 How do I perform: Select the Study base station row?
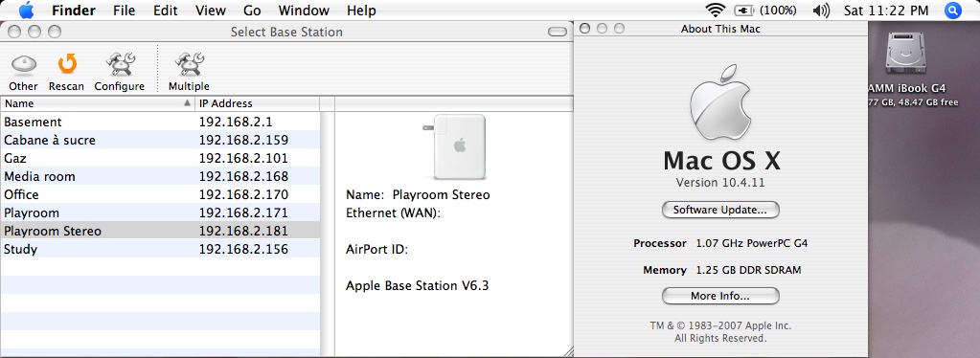[x=160, y=249]
